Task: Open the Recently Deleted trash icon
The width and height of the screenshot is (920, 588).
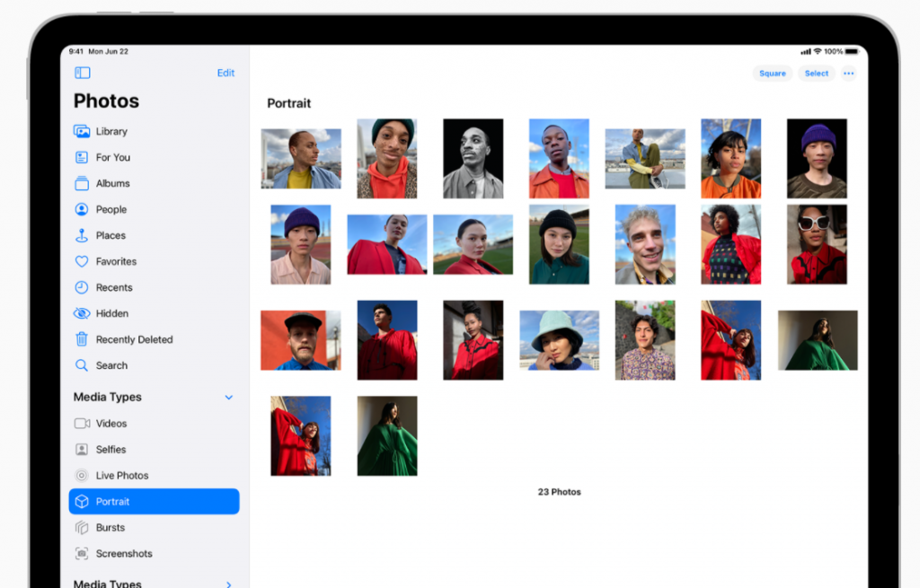Action: pyautogui.click(x=82, y=338)
